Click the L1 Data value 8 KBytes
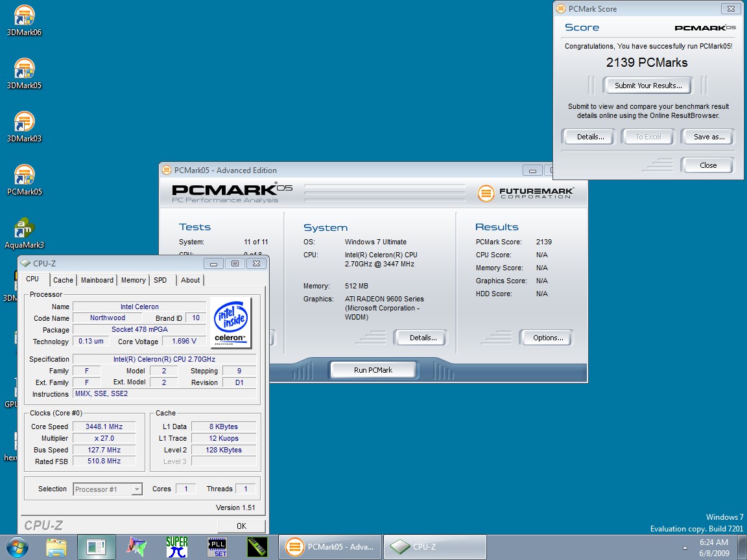This screenshot has width=747, height=560. (x=224, y=426)
